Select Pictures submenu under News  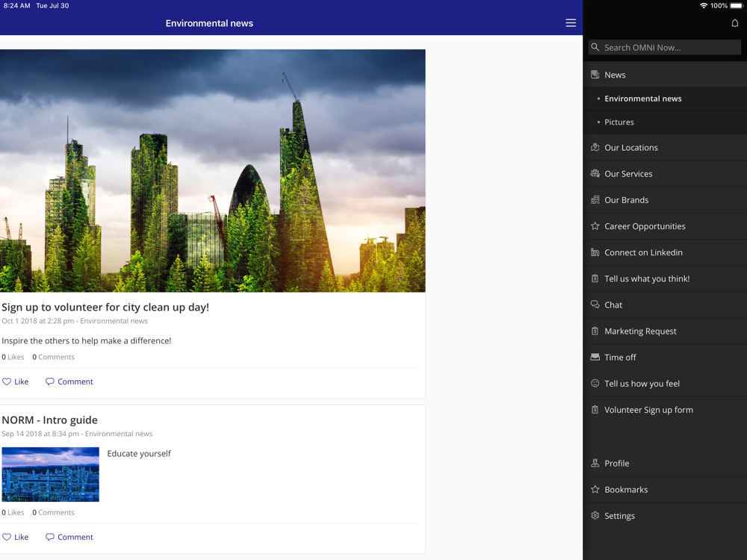click(619, 122)
